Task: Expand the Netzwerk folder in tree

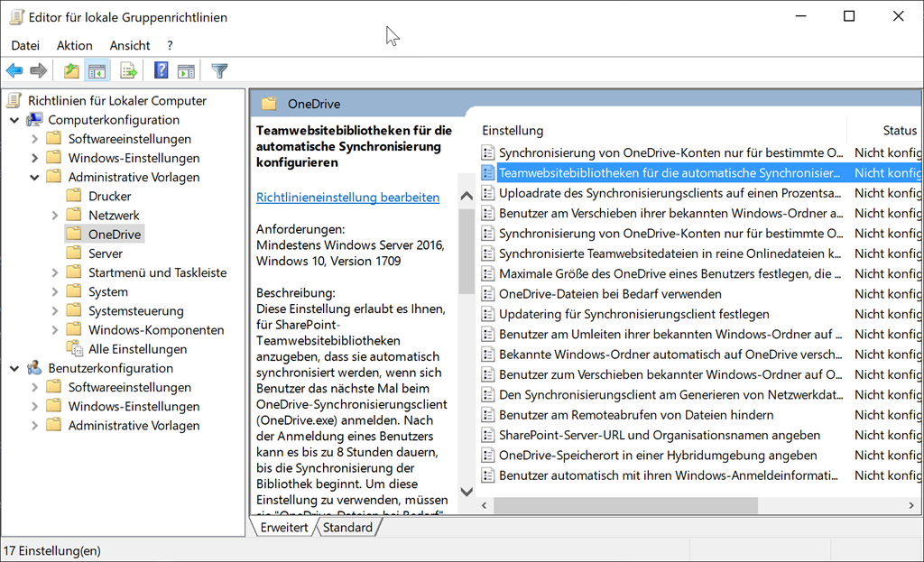Action: (x=55, y=216)
